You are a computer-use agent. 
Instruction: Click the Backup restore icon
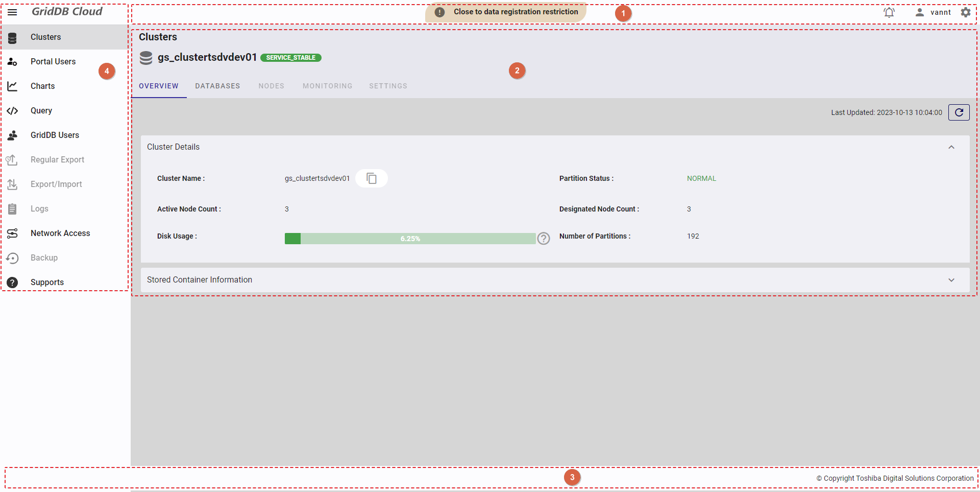pyautogui.click(x=12, y=258)
